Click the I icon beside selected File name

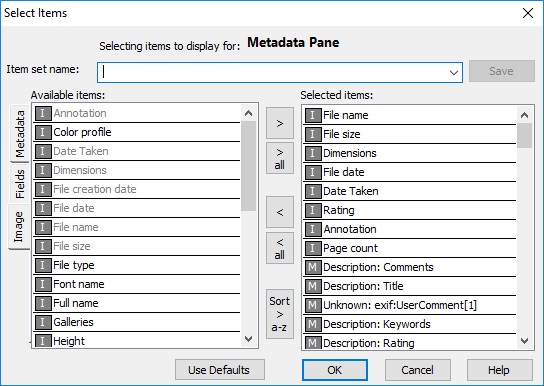(x=313, y=115)
